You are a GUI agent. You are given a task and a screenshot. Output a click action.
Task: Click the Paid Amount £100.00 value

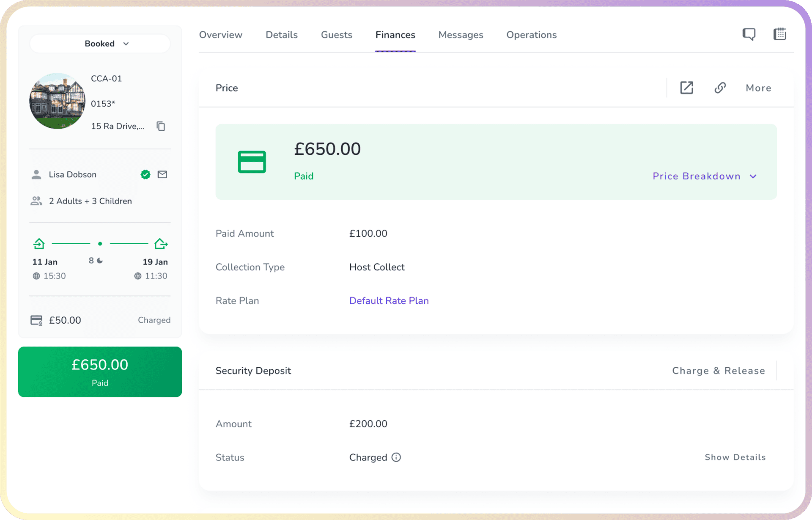click(368, 234)
